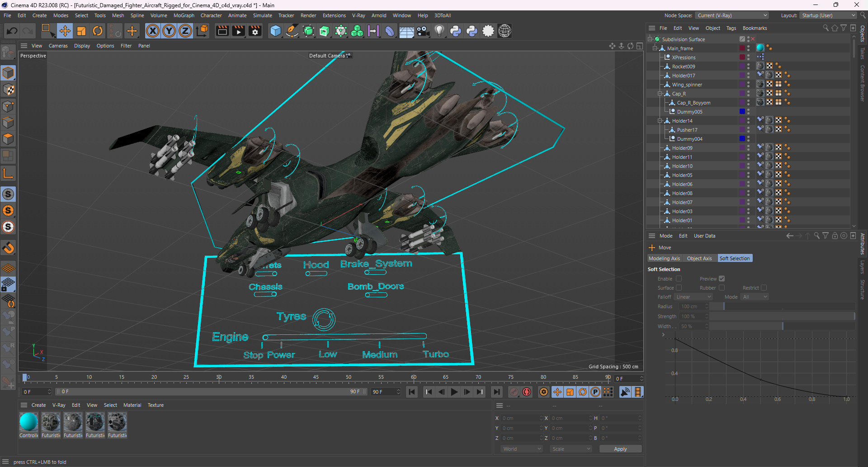Viewport: 868px width, 467px height.
Task: Toggle Preview checkbox
Action: point(722,279)
